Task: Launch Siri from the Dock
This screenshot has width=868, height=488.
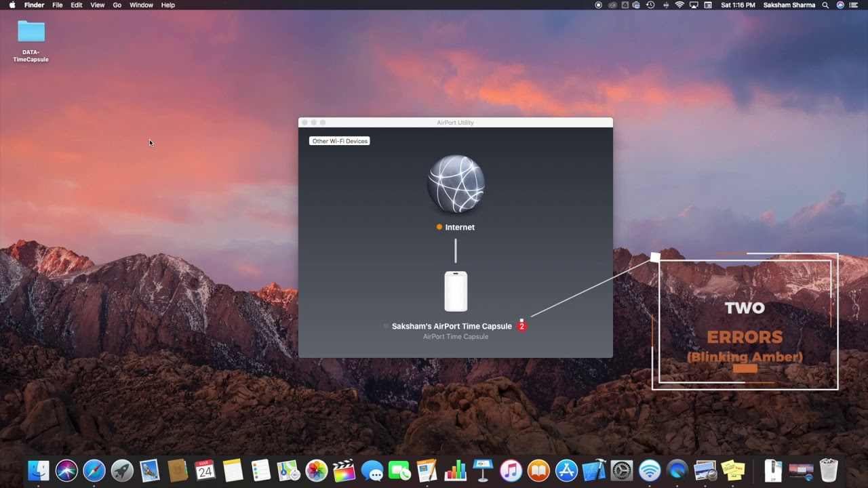Action: (x=66, y=470)
